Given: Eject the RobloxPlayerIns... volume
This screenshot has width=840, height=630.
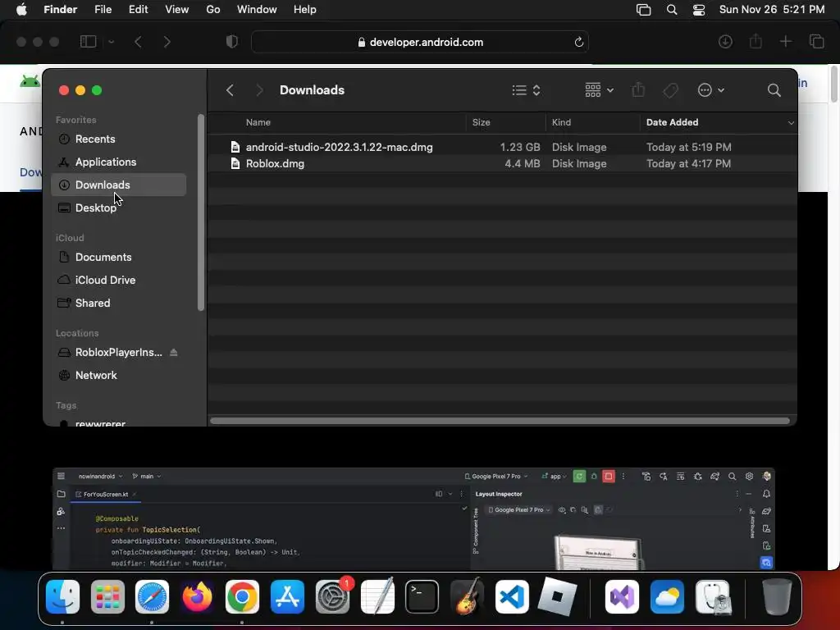Looking at the screenshot, I should 174,353.
